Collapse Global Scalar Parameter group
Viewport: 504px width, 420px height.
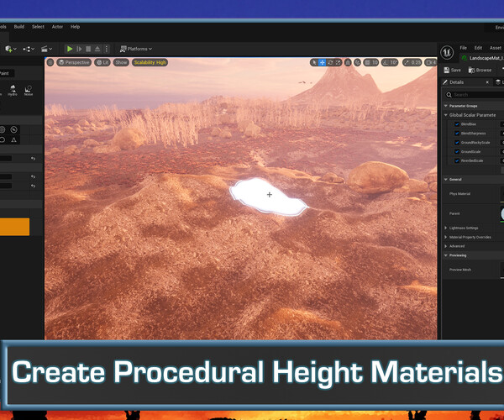[446, 115]
